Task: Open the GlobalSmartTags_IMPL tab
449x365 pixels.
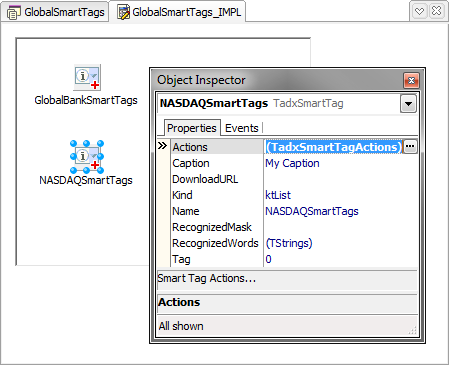Action: pos(179,12)
